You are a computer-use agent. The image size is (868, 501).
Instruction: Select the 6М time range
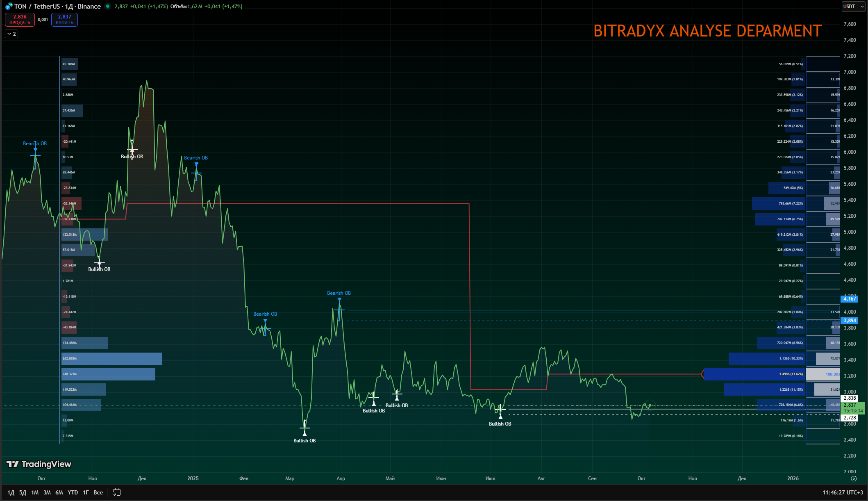(59, 492)
